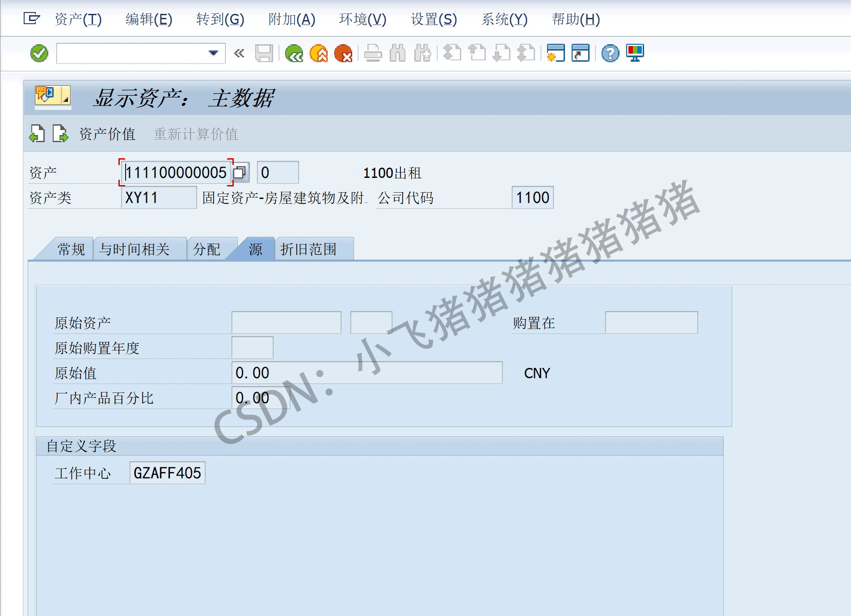The image size is (851, 616).
Task: Go to Last Page icon
Action: [526, 53]
